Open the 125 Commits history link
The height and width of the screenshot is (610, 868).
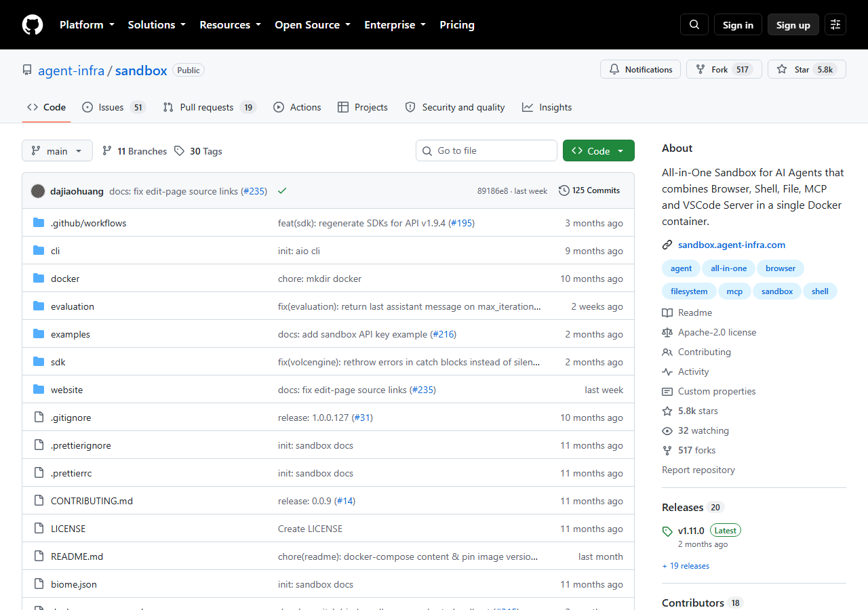[x=589, y=190]
